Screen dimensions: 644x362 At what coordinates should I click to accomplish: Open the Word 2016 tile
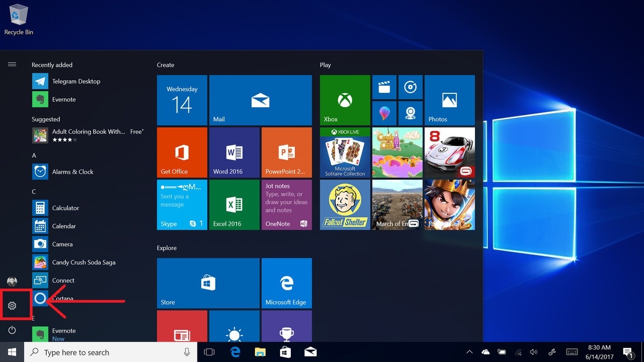tap(234, 152)
